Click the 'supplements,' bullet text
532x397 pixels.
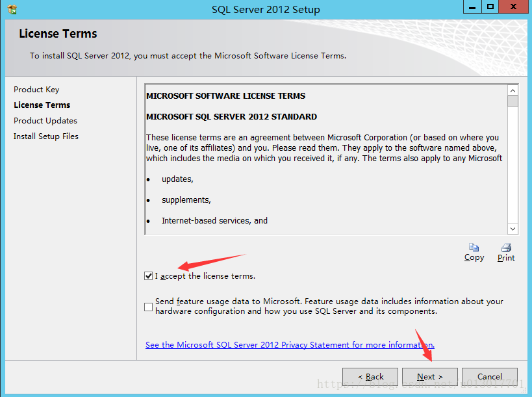186,200
